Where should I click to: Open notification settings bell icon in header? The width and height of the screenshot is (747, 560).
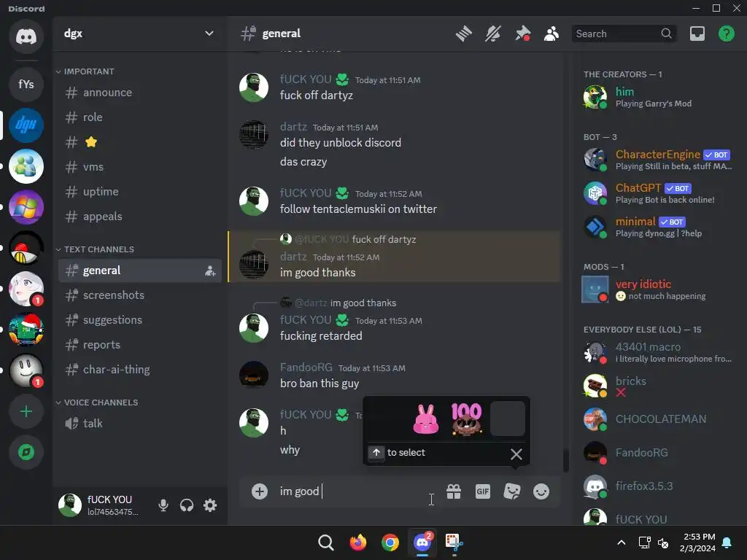point(493,34)
